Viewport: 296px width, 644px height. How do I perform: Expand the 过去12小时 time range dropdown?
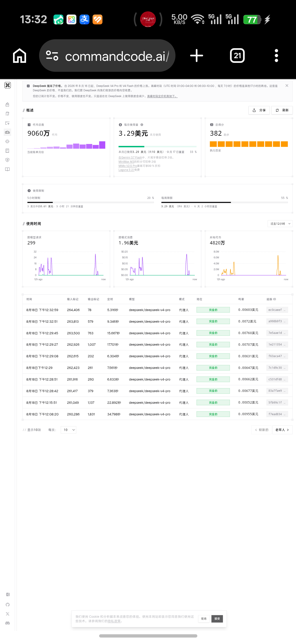click(x=280, y=224)
